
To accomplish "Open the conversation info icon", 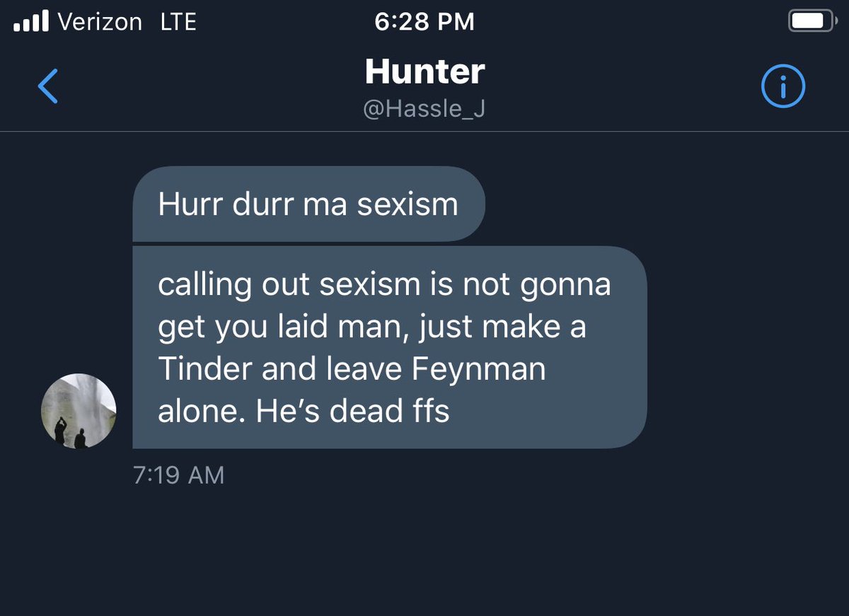I will [783, 87].
